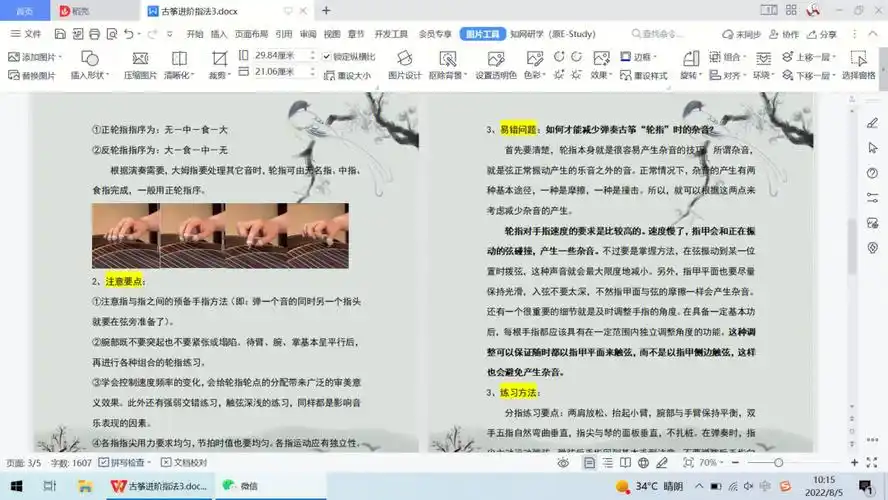Switch to web layout globe icon

tap(643, 463)
